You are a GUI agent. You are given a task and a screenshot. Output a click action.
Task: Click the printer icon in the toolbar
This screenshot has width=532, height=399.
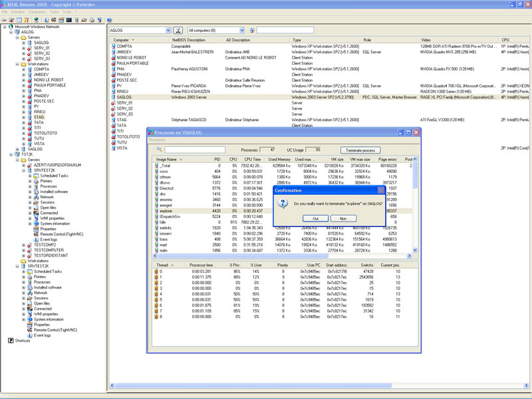(x=92, y=20)
